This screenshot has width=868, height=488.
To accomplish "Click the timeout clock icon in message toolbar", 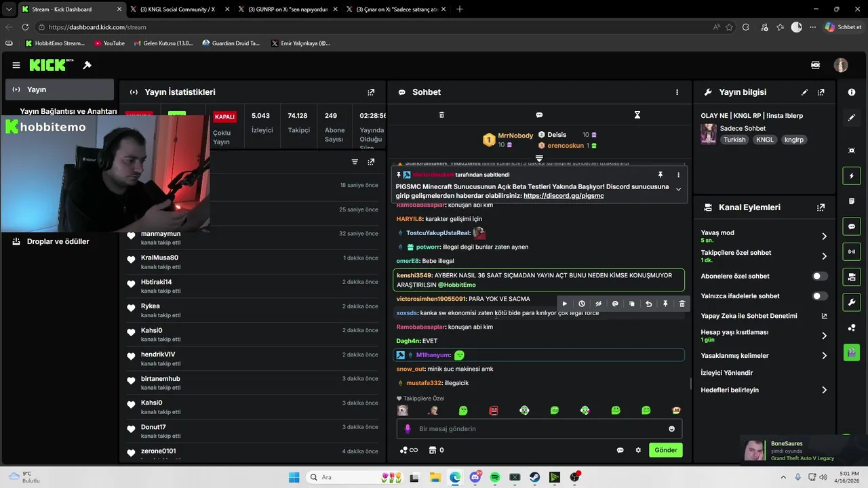I will click(582, 304).
